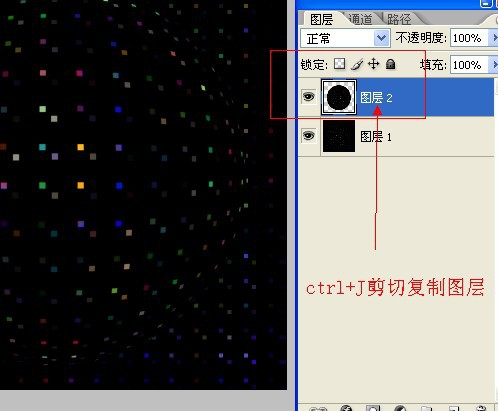Viewport: 498px width, 411px height.
Task: Click the 不透明度 opacity value field
Action: (469, 38)
